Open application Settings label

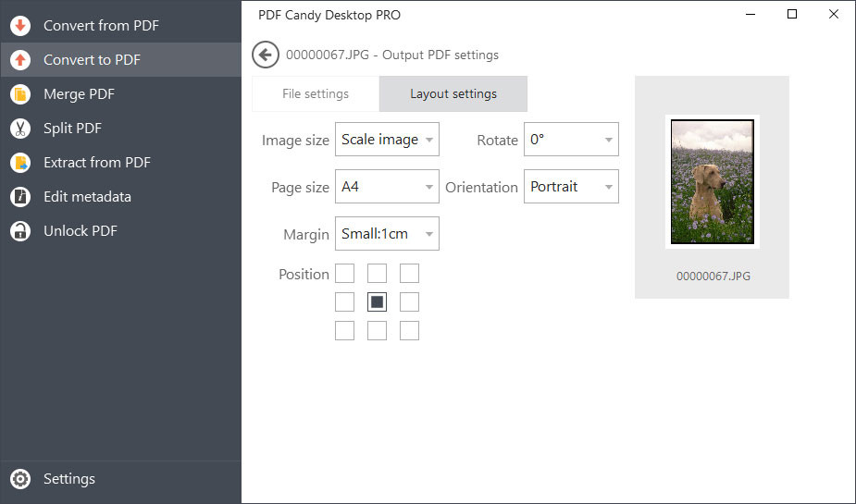(x=69, y=479)
